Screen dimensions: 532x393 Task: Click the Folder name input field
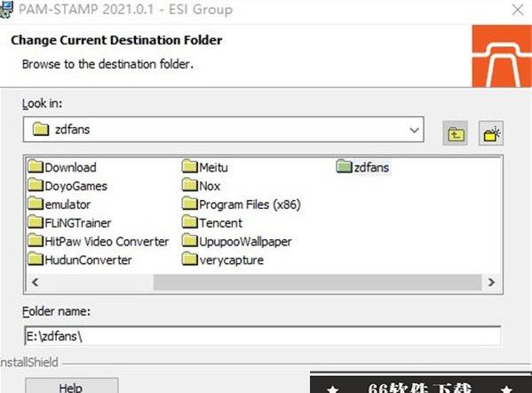click(263, 336)
